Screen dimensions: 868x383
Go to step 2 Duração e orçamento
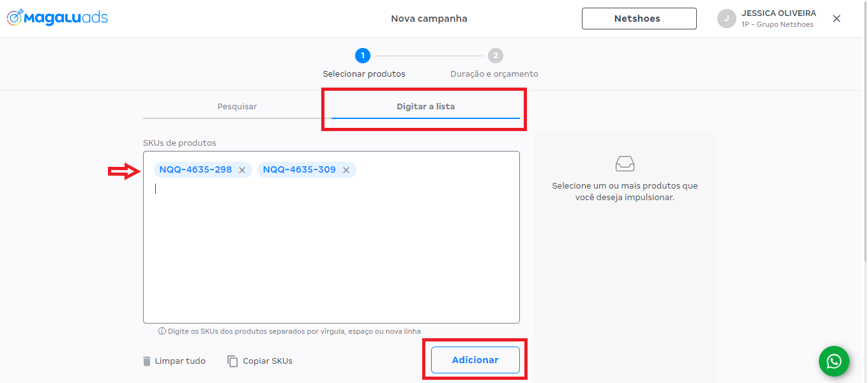[495, 56]
